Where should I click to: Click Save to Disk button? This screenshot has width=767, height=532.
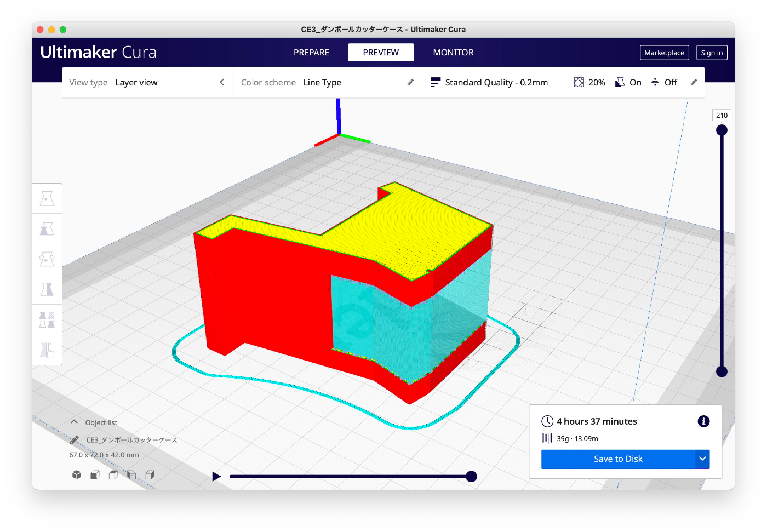coord(618,459)
